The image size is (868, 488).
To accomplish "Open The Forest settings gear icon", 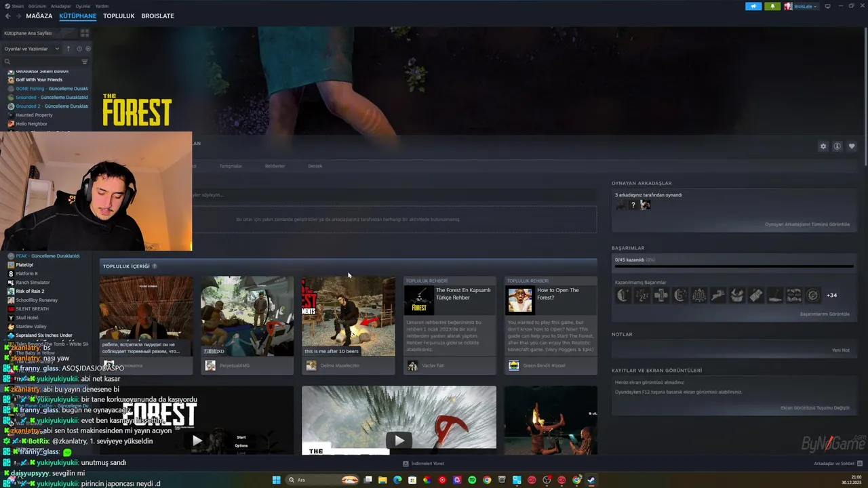I will [x=823, y=146].
